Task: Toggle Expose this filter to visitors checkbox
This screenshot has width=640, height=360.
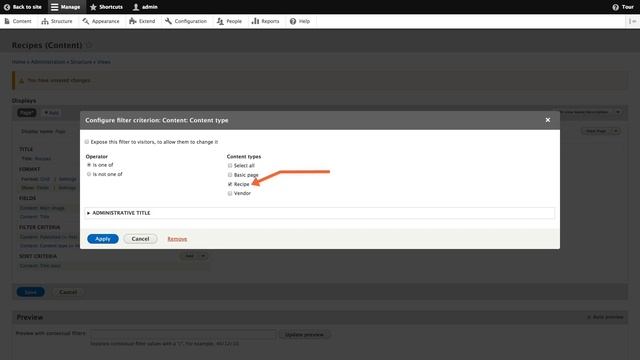Action: coord(87,142)
